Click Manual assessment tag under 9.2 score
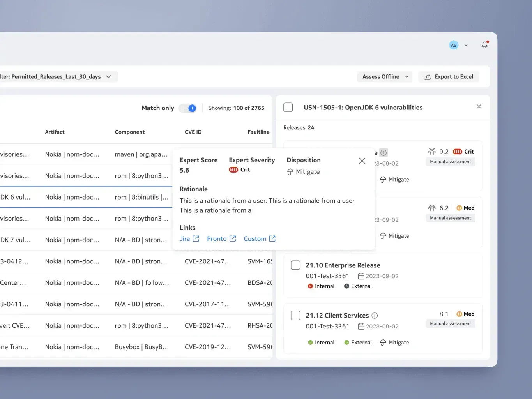The image size is (532, 399). tap(451, 162)
